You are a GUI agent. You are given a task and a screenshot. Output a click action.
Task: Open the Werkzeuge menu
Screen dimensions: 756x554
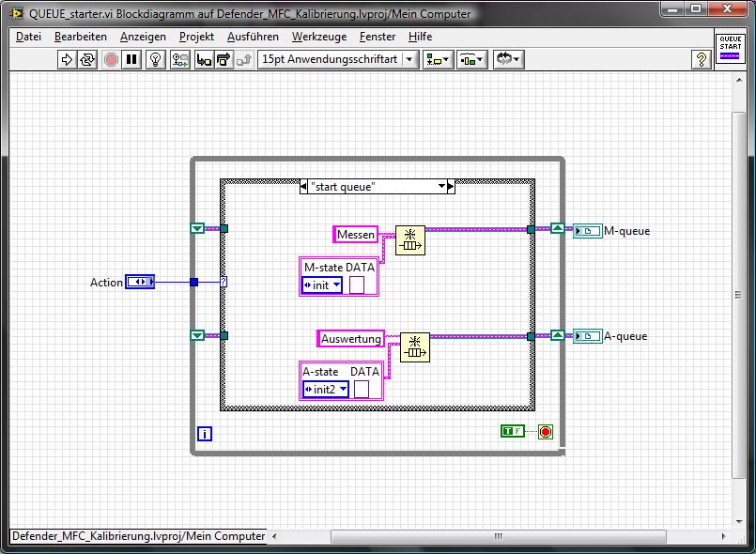click(x=318, y=37)
